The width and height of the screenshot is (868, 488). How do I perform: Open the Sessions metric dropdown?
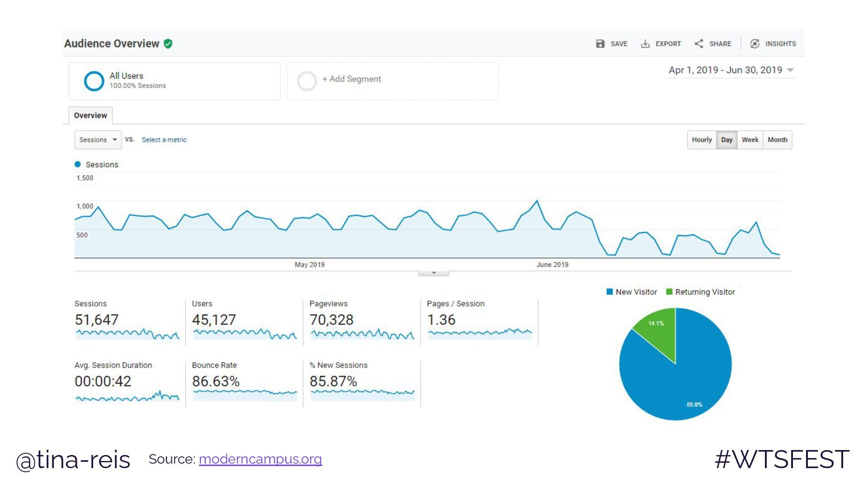[98, 140]
